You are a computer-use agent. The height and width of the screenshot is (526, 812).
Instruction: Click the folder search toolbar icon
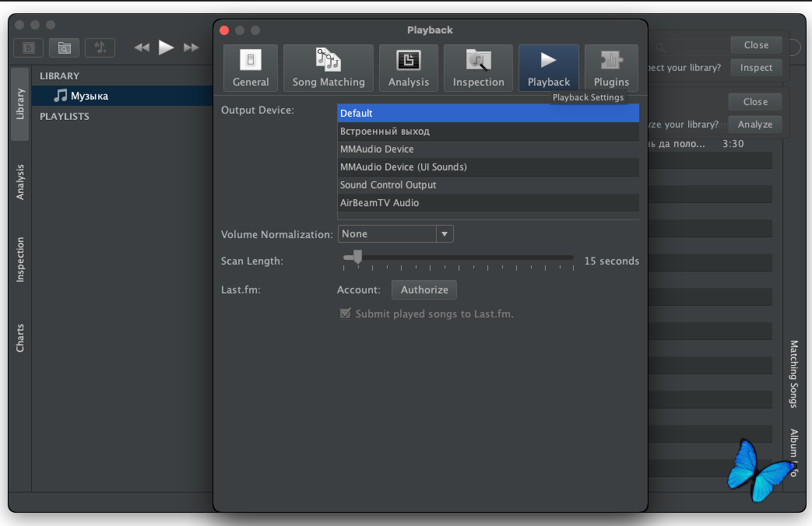pos(65,47)
